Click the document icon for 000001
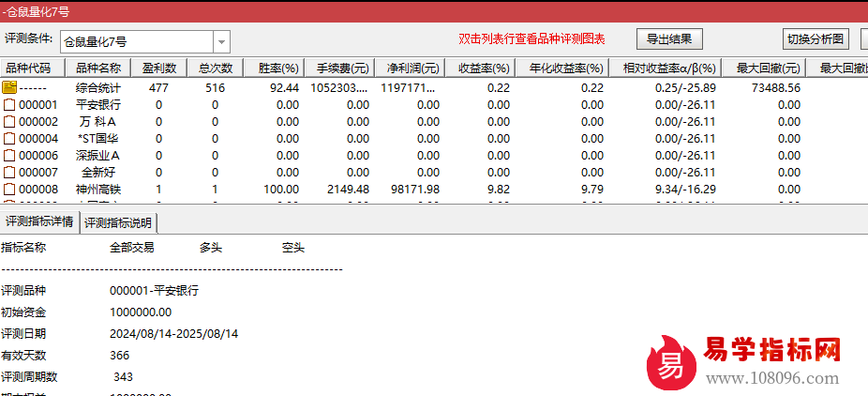Viewport: 868px width, 396px height. [x=9, y=104]
